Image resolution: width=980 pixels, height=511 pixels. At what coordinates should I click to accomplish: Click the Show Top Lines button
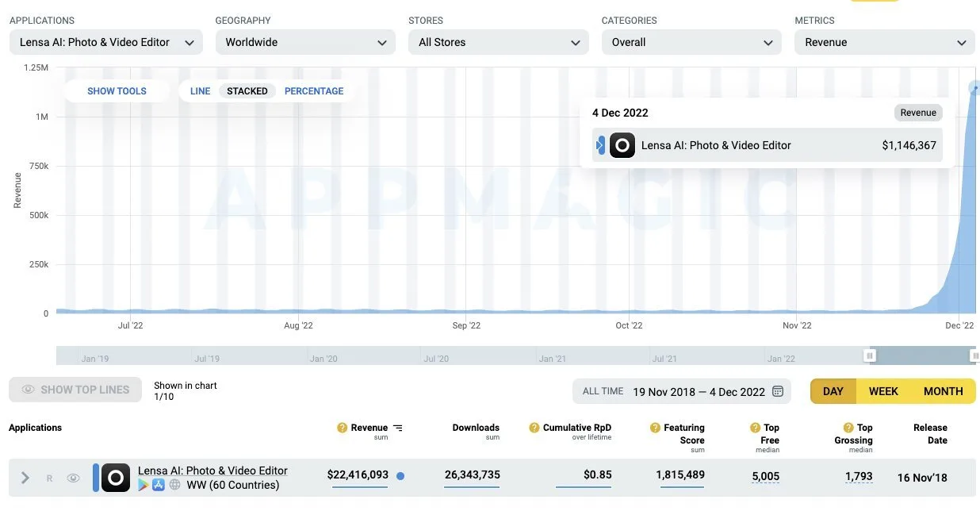(75, 390)
